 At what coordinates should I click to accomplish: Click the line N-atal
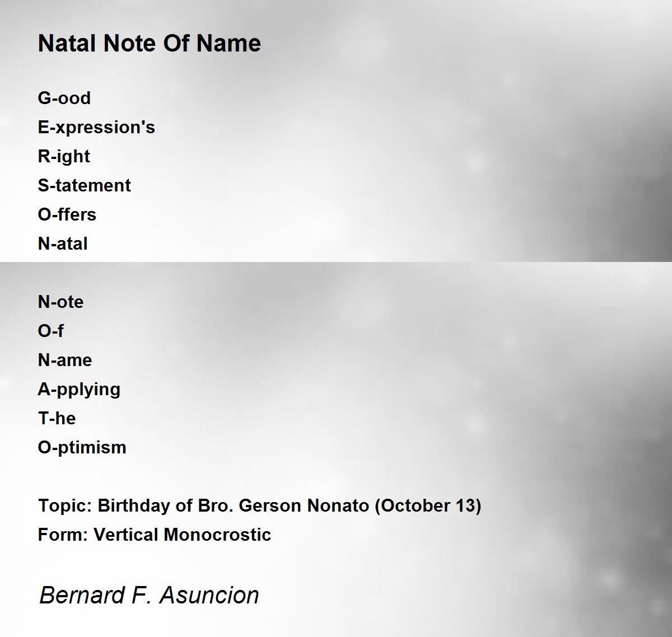(x=63, y=243)
